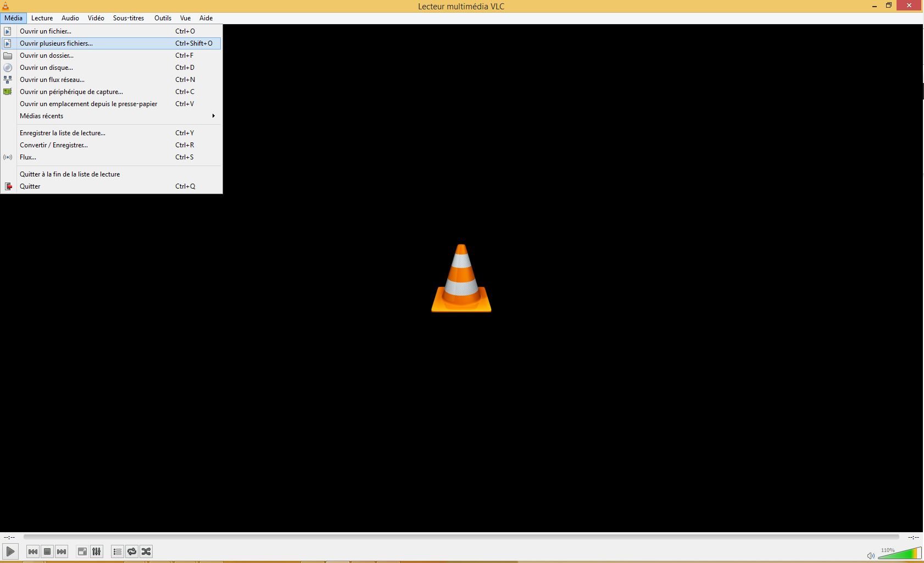This screenshot has height=563, width=924.
Task: Click the Previous media button
Action: (x=33, y=551)
